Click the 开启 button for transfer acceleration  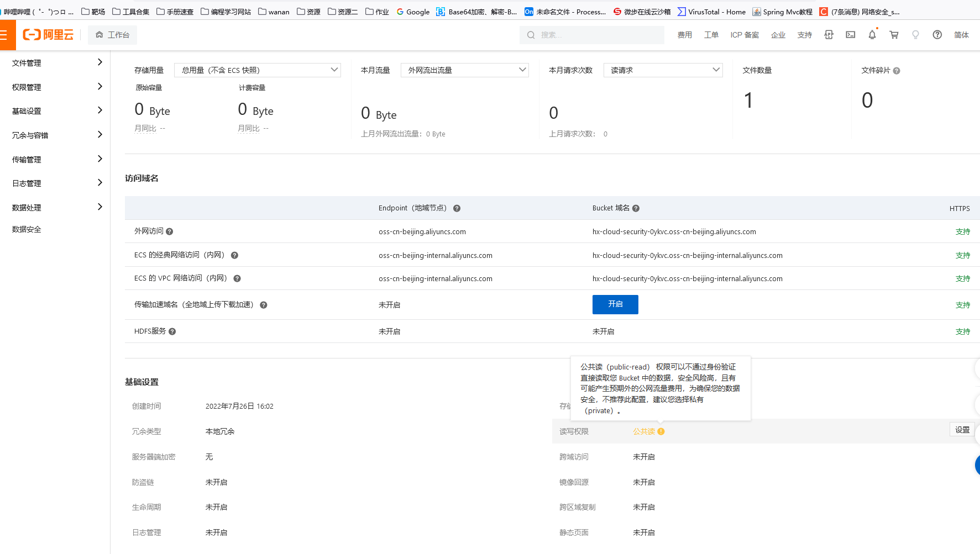pos(615,304)
